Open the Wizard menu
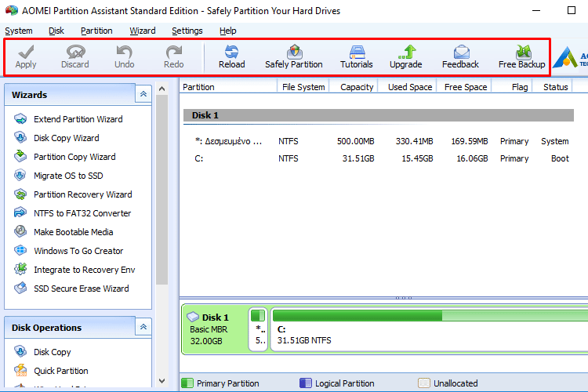The height and width of the screenshot is (392, 588). click(x=143, y=31)
